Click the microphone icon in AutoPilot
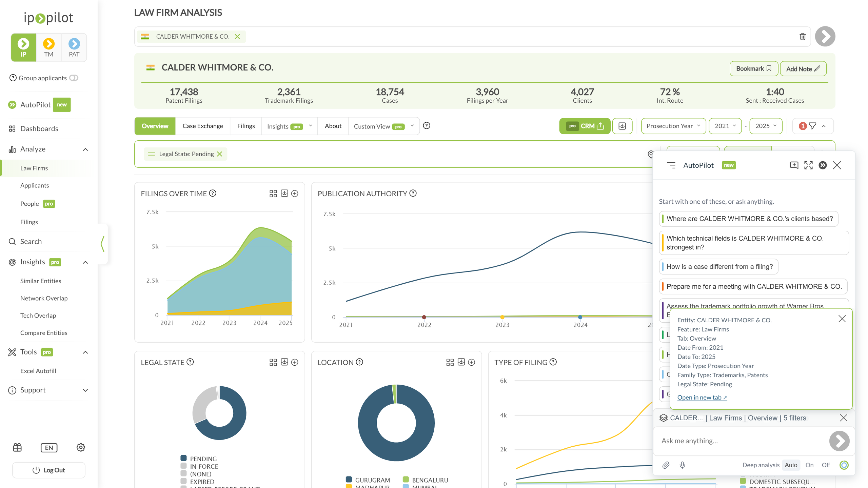This screenshot has height=488, width=868. (683, 465)
